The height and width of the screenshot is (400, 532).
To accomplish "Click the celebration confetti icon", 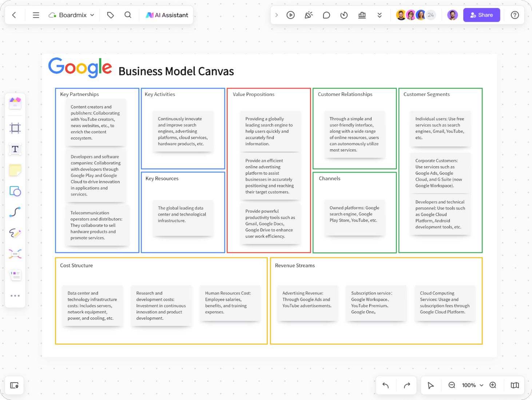I will [x=309, y=15].
